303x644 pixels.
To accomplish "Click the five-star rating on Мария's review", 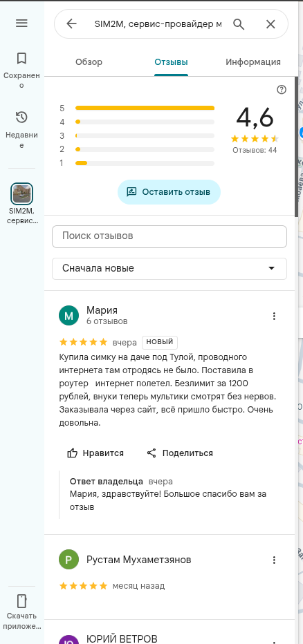I will pyautogui.click(x=84, y=342).
